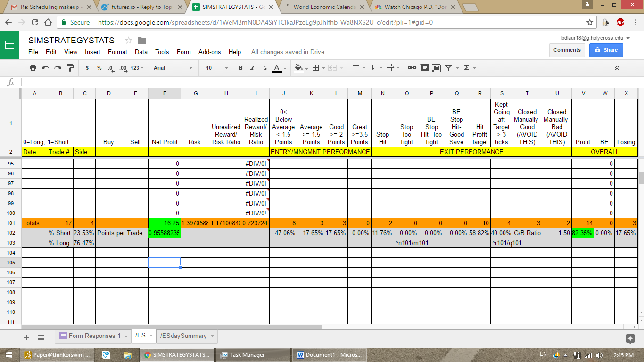644x362 pixels.
Task: Click the blue Share button
Action: (606, 50)
